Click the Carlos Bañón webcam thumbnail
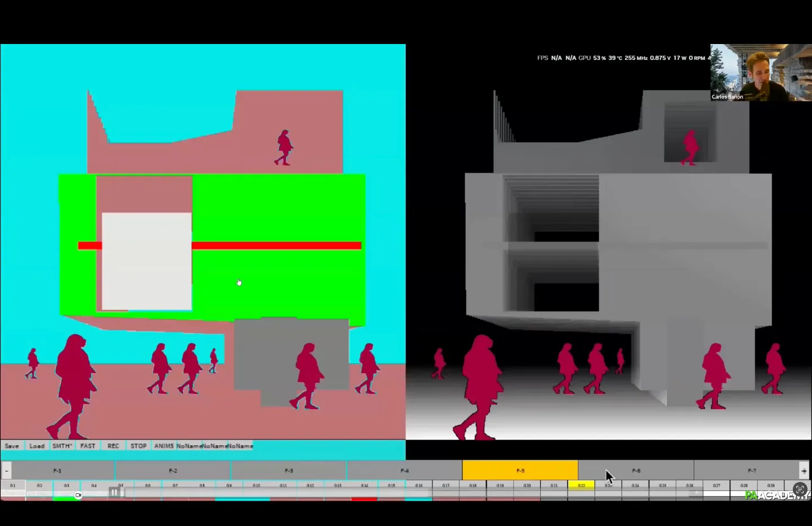812x526 pixels. [761, 72]
